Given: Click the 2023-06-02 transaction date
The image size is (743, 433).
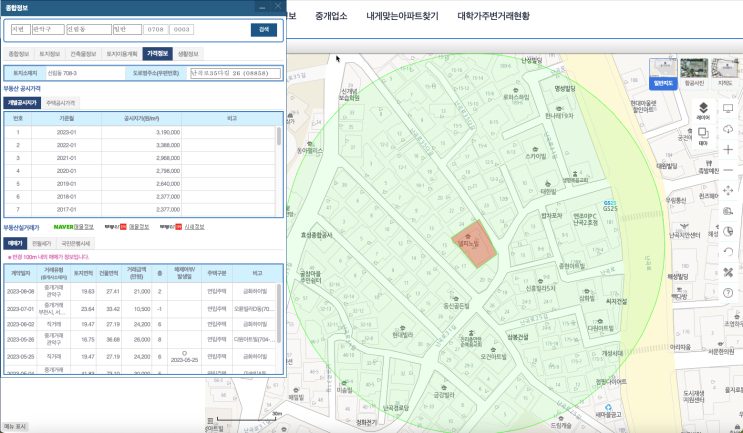Looking at the screenshot, I should [20, 325].
